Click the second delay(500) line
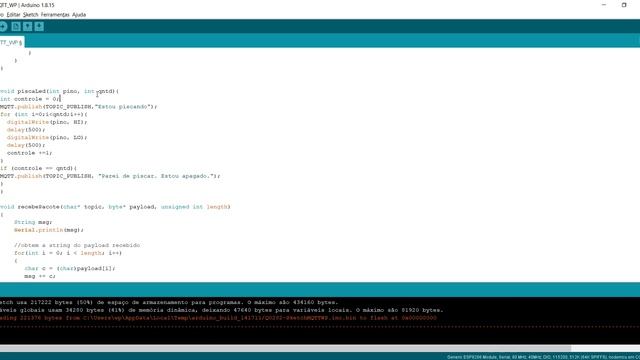This screenshot has height=360, width=640. point(26,145)
